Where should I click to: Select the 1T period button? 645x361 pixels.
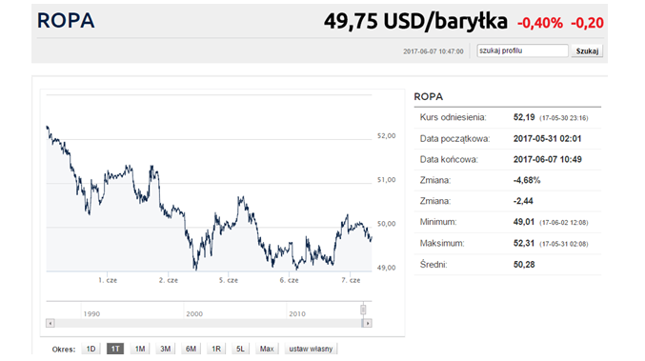point(115,349)
